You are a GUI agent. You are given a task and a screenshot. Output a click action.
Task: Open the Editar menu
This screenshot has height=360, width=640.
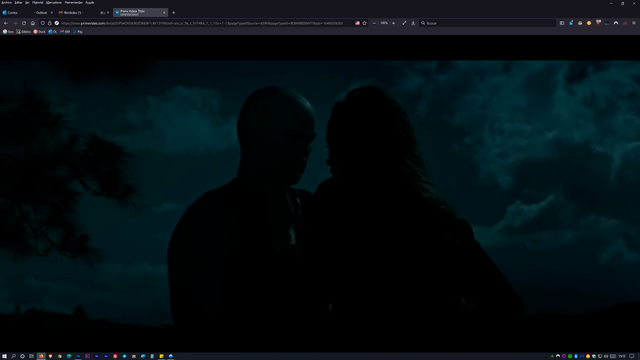point(18,2)
